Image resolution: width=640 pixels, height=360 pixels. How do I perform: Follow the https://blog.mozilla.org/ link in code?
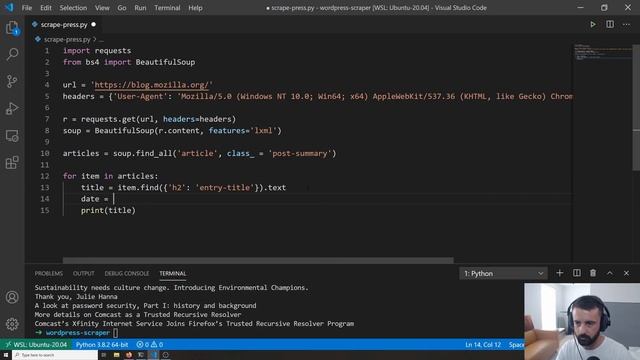tap(152, 85)
